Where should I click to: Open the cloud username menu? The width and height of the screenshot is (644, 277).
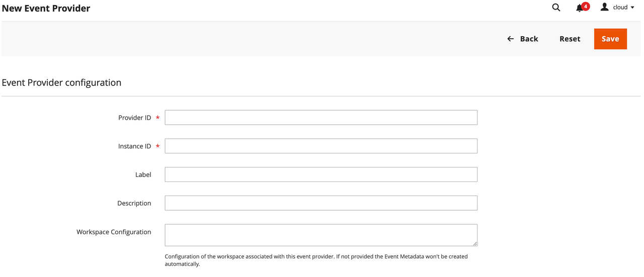620,8
